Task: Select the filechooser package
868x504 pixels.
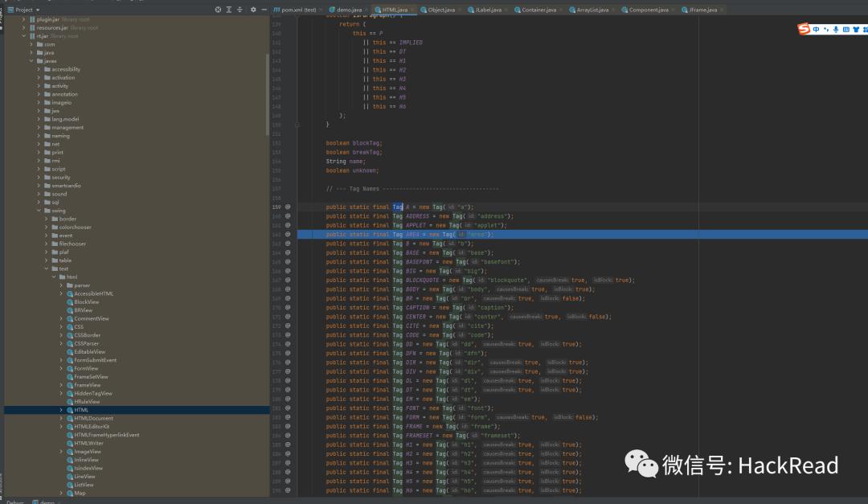Action: pyautogui.click(x=72, y=244)
